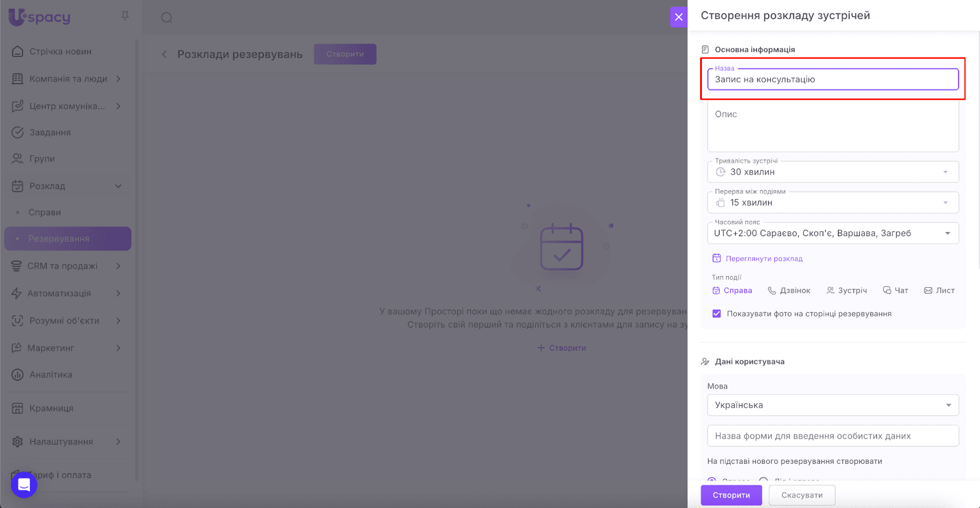Click into the Опис text area
Screen dimensions: 980x508
(833, 126)
